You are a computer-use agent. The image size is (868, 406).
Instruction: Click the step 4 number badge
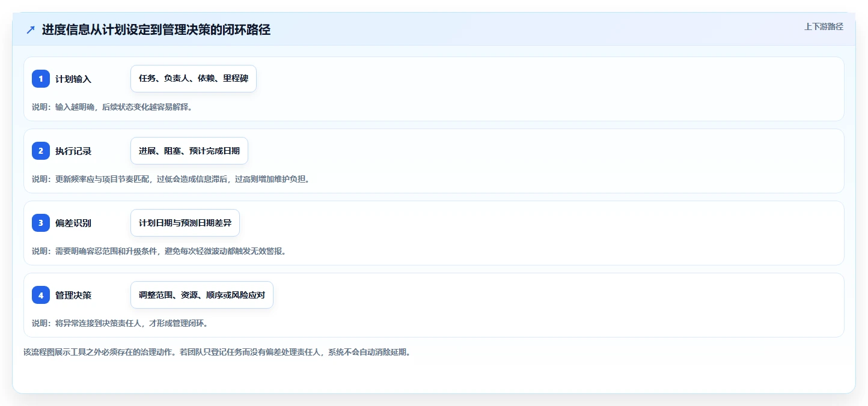(x=41, y=295)
